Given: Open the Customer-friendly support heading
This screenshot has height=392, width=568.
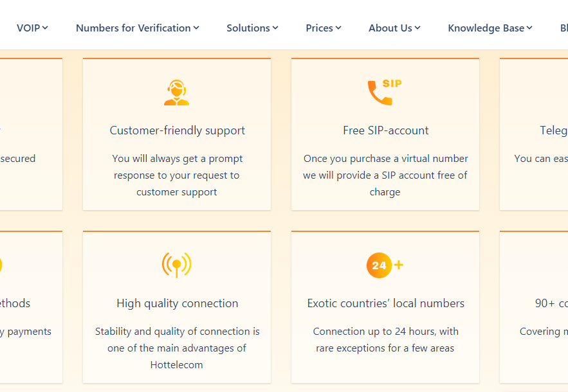Looking at the screenshot, I should click(177, 130).
